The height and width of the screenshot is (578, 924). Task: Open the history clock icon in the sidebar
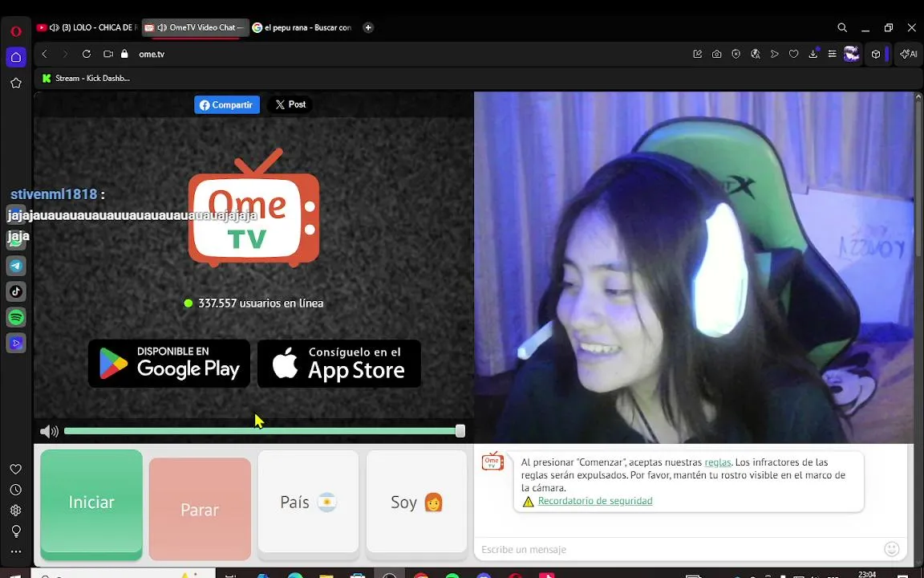point(16,490)
